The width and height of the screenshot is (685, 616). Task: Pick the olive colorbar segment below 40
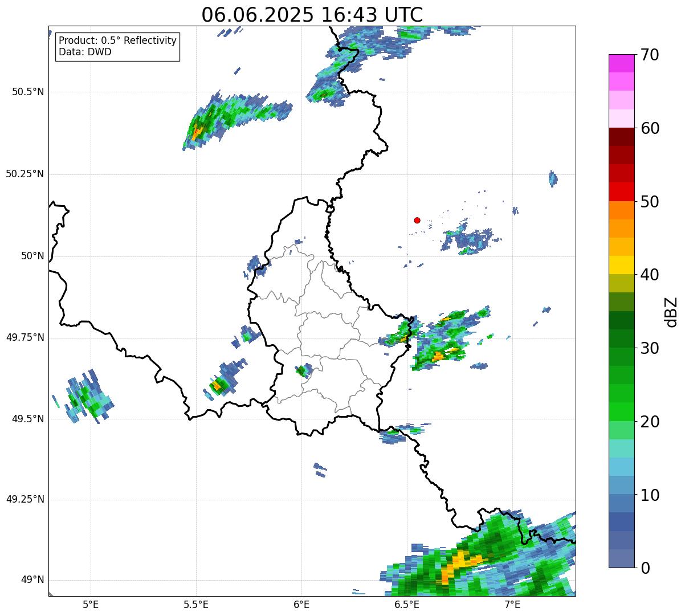621,283
